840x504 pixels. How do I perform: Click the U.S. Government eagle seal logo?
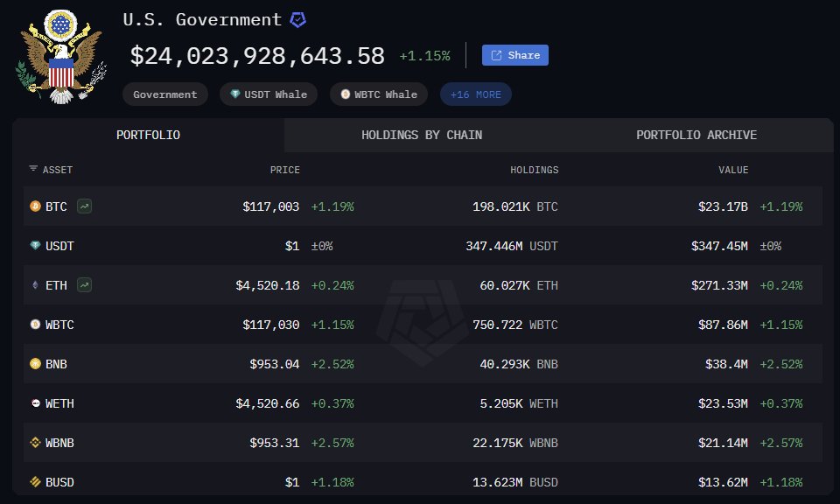pos(61,56)
